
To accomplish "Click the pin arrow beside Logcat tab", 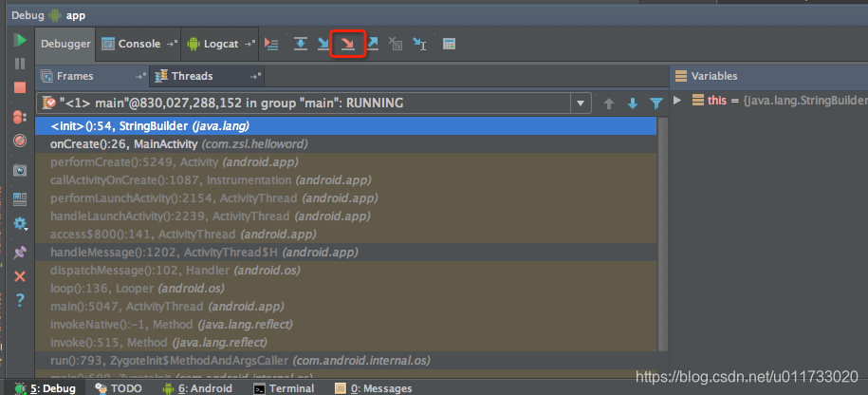I will pyautogui.click(x=249, y=45).
